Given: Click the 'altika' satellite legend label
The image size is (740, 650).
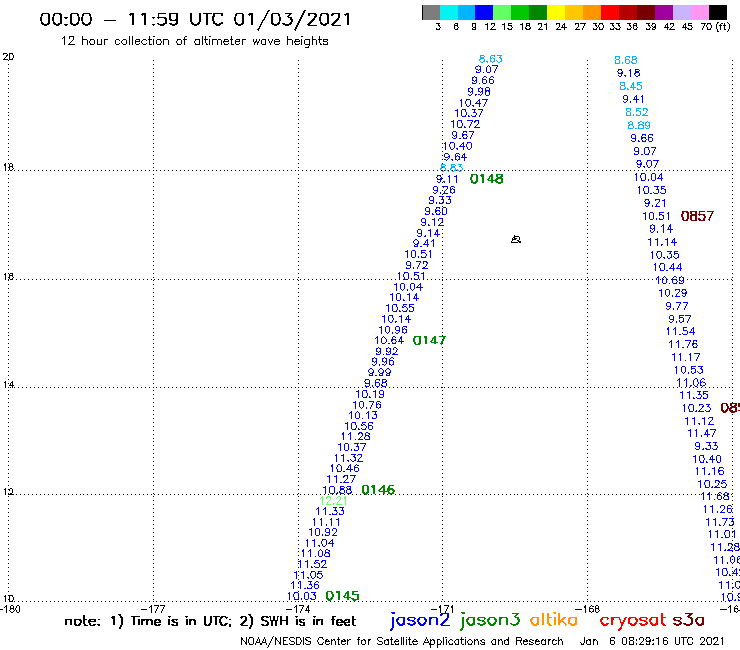Looking at the screenshot, I should click(x=554, y=620).
